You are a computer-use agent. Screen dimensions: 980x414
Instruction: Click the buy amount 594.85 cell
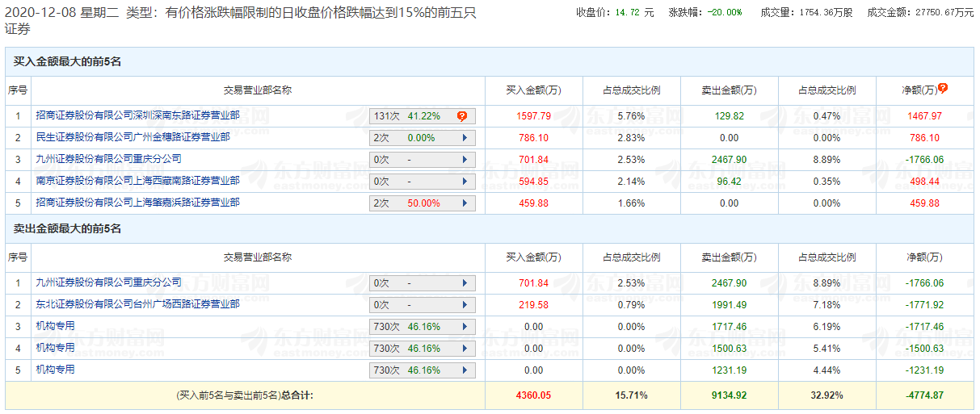[x=533, y=182]
